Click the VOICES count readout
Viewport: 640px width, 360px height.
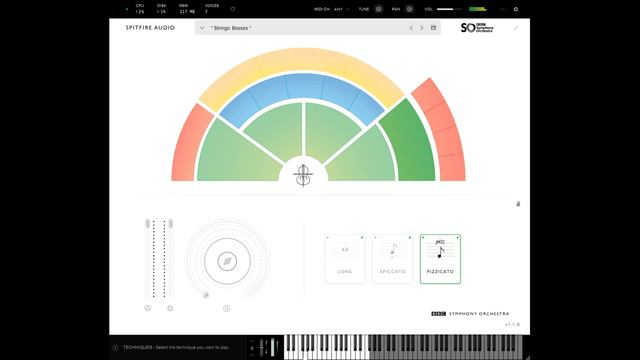(212, 9)
